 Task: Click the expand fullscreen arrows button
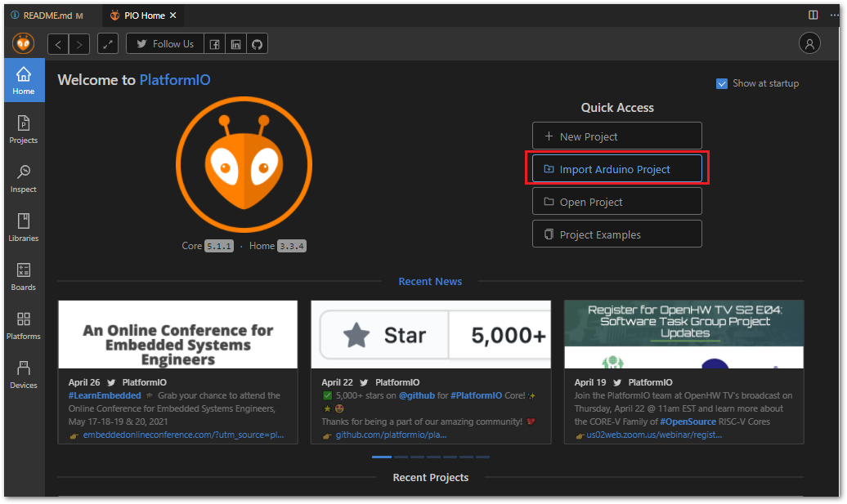108,44
